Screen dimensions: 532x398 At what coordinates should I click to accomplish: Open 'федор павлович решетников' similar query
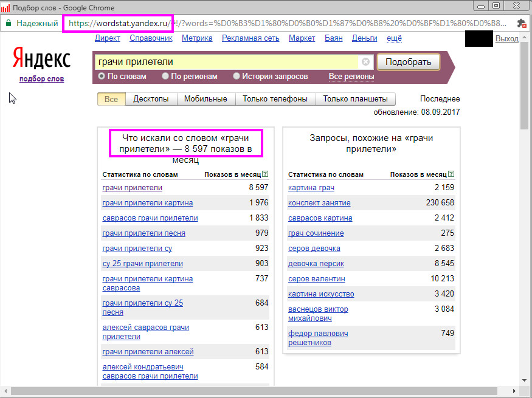coord(318,338)
